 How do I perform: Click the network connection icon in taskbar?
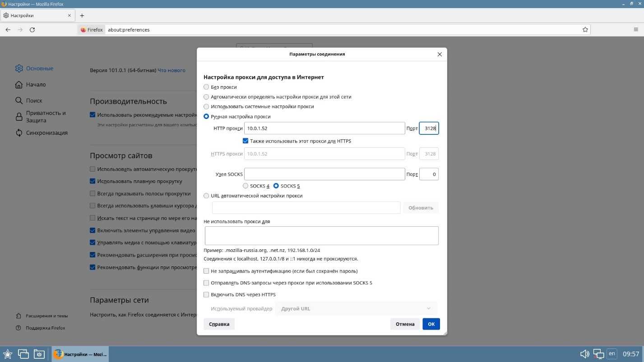[x=598, y=354]
